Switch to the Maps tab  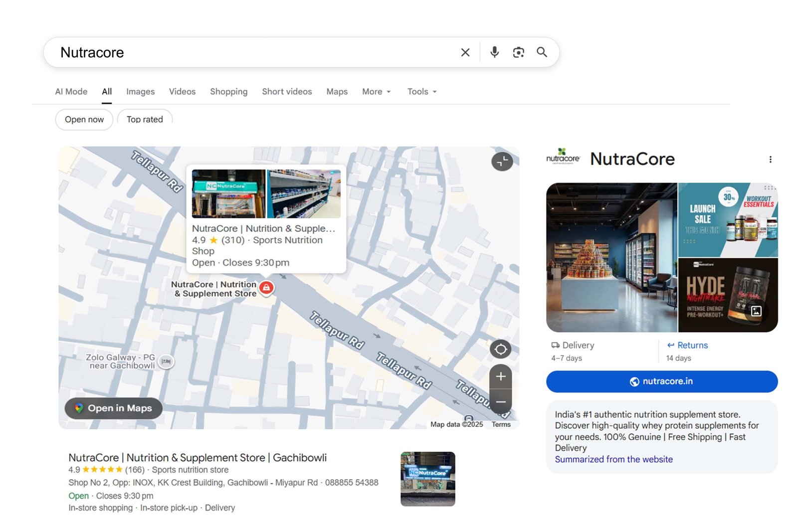[x=337, y=91]
